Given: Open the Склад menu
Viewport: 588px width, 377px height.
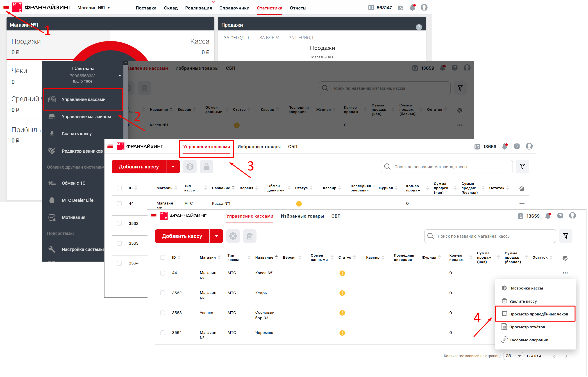Looking at the screenshot, I should pyautogui.click(x=171, y=8).
